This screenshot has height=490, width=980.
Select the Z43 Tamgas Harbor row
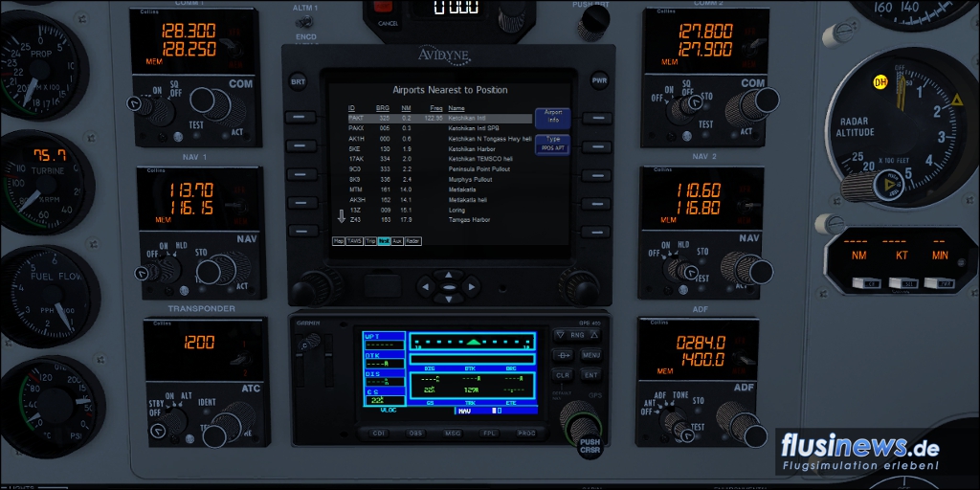coord(440,220)
